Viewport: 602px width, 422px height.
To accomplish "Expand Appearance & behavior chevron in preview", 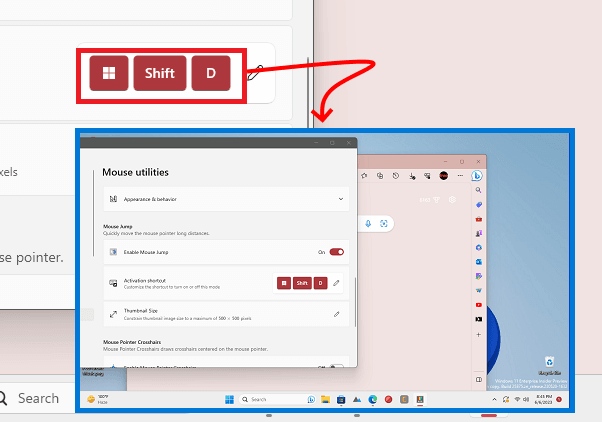I will tap(341, 199).
